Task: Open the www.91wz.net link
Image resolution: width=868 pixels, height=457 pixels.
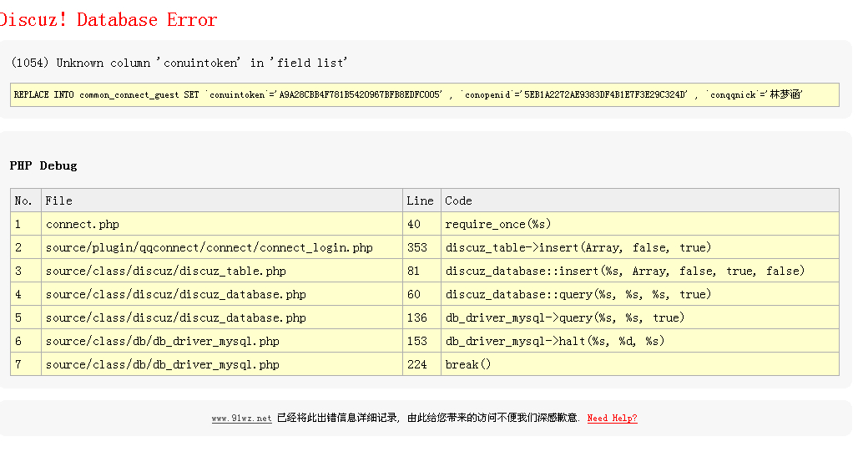Action: [241, 419]
